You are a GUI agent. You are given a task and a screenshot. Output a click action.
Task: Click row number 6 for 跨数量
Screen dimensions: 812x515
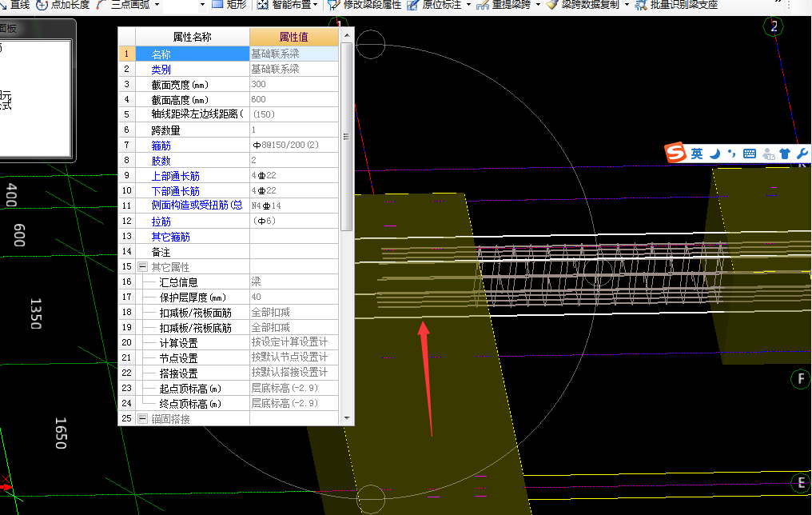coord(127,130)
